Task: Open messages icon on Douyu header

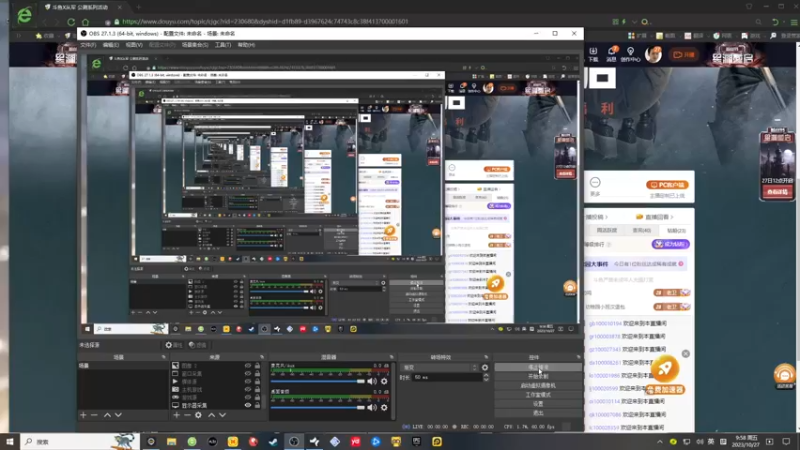Action: (612, 54)
